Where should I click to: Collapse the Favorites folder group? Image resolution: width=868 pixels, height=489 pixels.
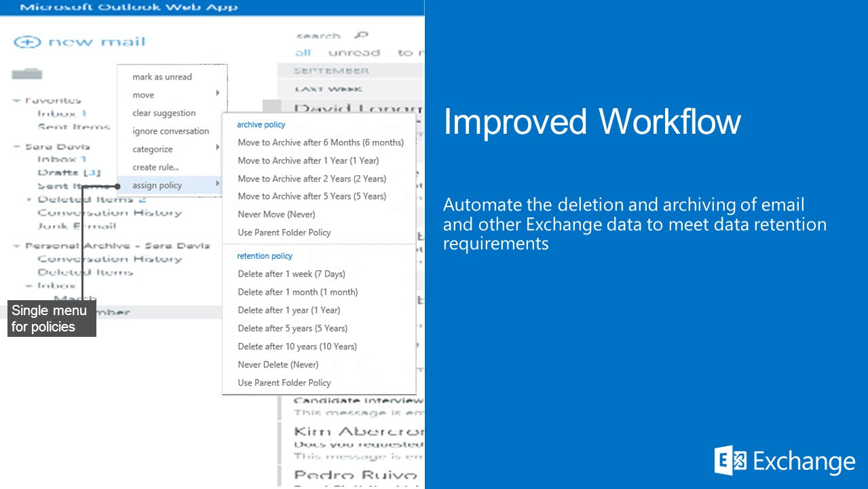[16, 101]
